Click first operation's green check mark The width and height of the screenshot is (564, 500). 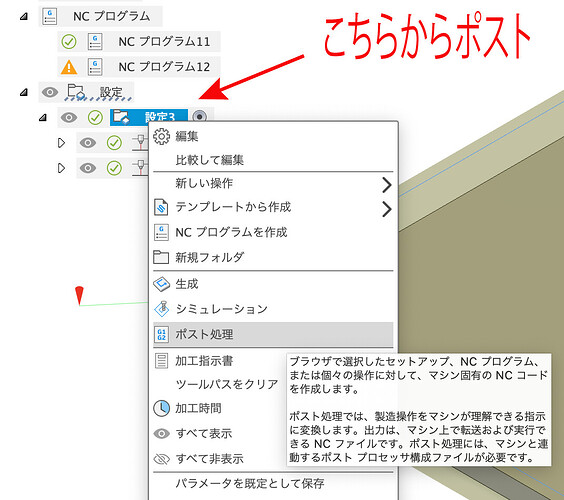(x=114, y=143)
